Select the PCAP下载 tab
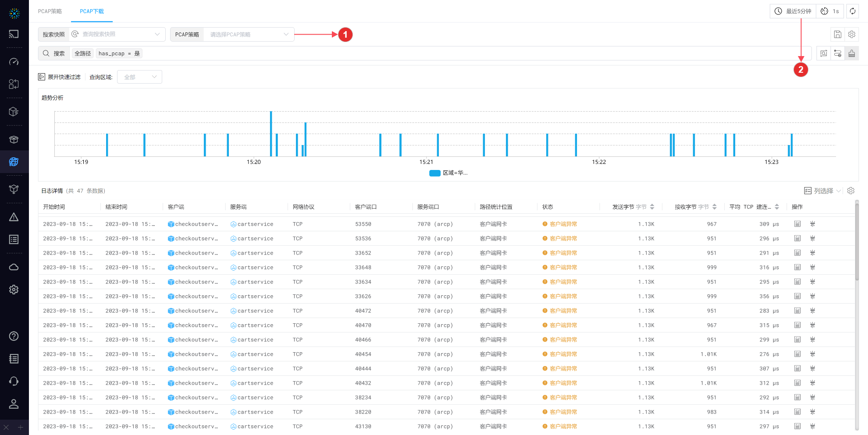868x435 pixels. (x=92, y=11)
